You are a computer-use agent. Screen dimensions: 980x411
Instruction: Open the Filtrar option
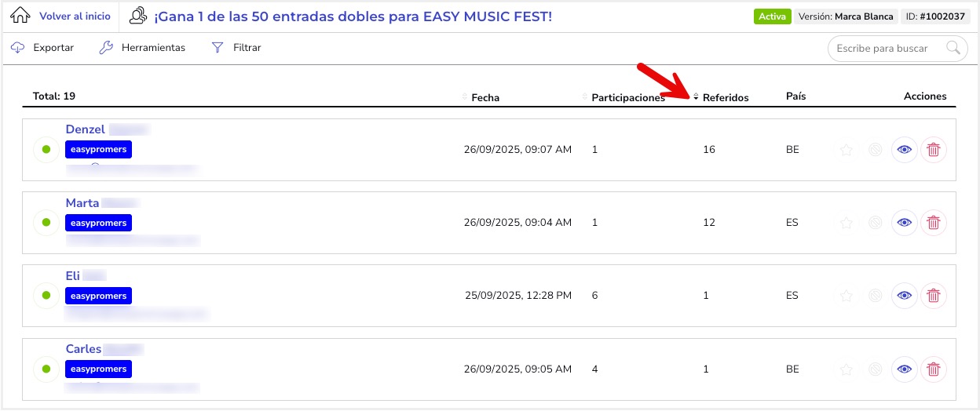[x=236, y=48]
